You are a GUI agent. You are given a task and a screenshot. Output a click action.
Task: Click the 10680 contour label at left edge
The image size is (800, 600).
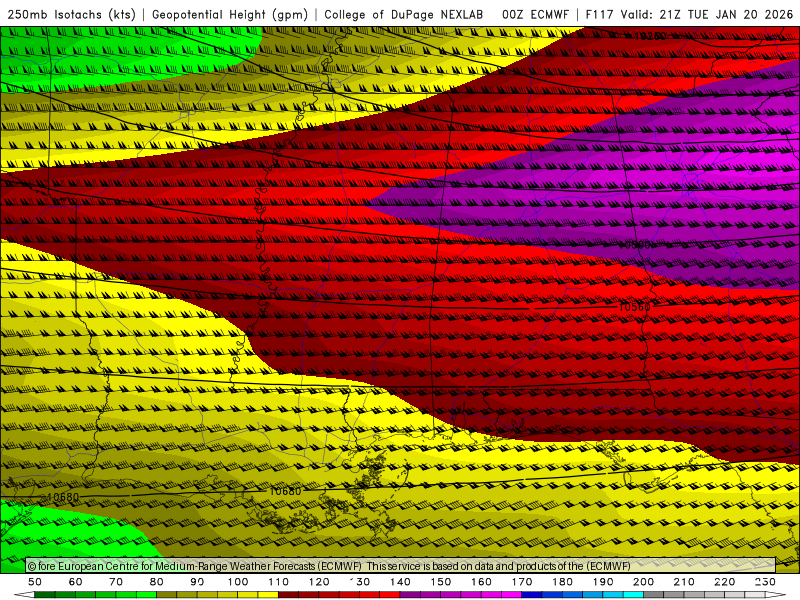click(x=63, y=497)
